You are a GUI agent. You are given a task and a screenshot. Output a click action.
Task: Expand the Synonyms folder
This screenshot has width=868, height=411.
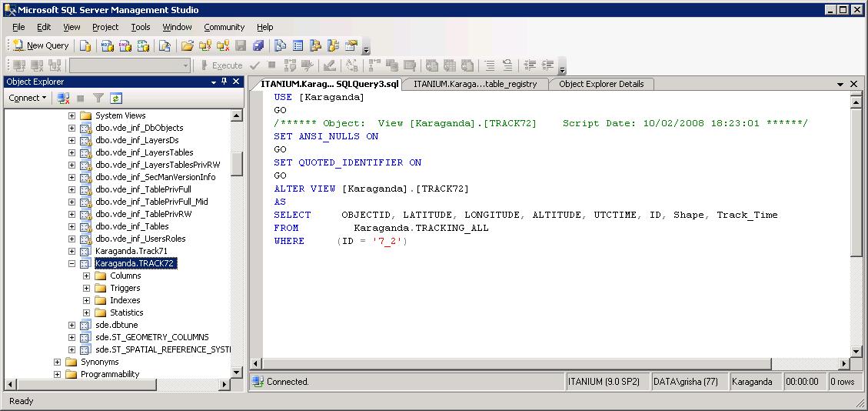[57, 362]
